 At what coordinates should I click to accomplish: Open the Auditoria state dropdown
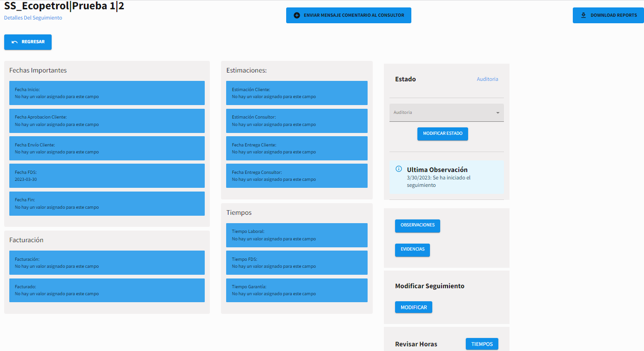(x=446, y=113)
